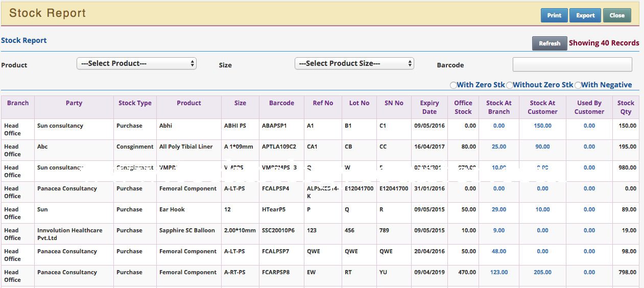Screen dimensions: 644x288
Task: Open the 150.00 Stock At Customer link for Abhi
Action: [542, 126]
